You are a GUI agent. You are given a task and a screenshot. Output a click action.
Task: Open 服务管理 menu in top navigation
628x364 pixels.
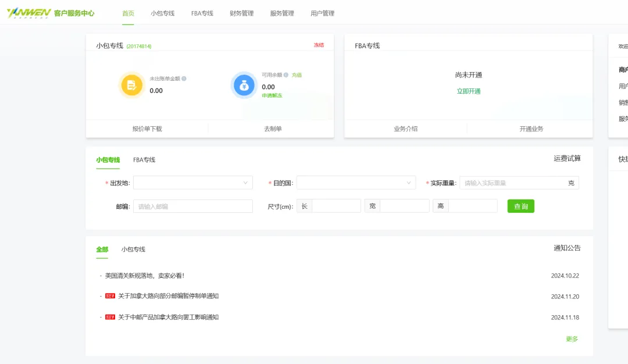point(282,13)
